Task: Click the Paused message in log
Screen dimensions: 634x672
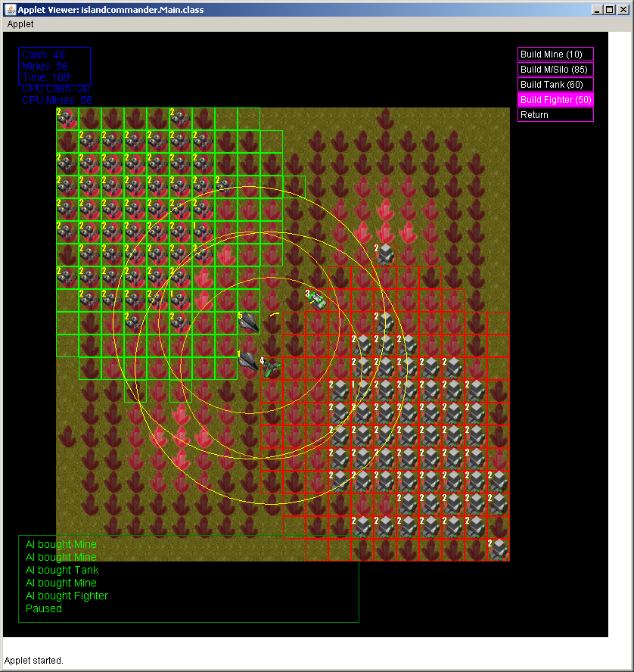Action: [44, 608]
